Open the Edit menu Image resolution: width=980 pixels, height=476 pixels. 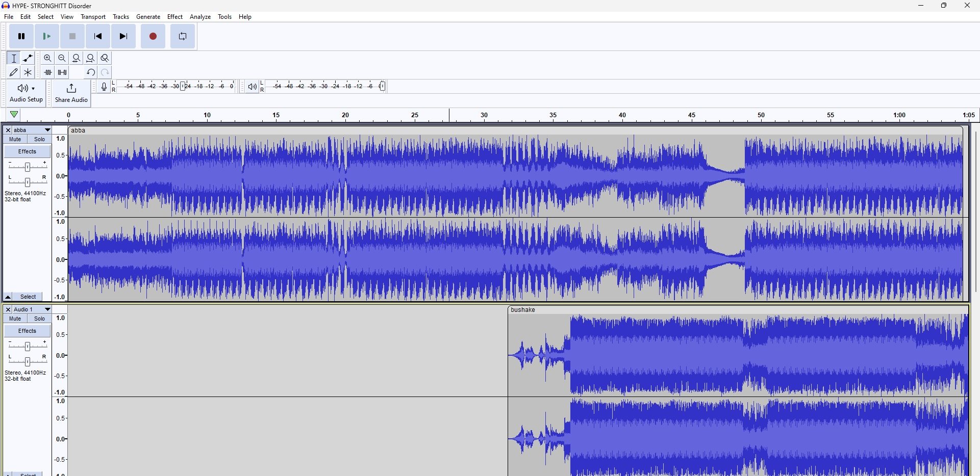(26, 17)
